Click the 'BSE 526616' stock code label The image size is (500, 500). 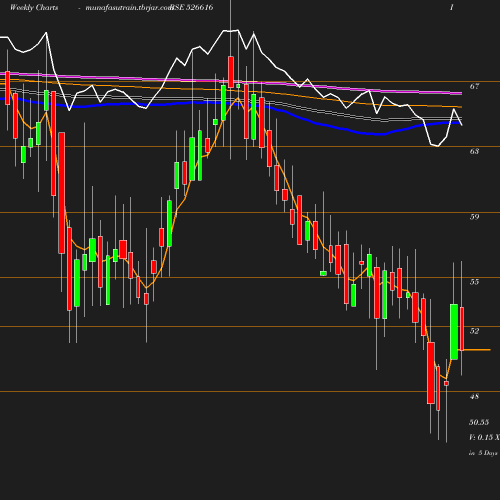(192, 7)
